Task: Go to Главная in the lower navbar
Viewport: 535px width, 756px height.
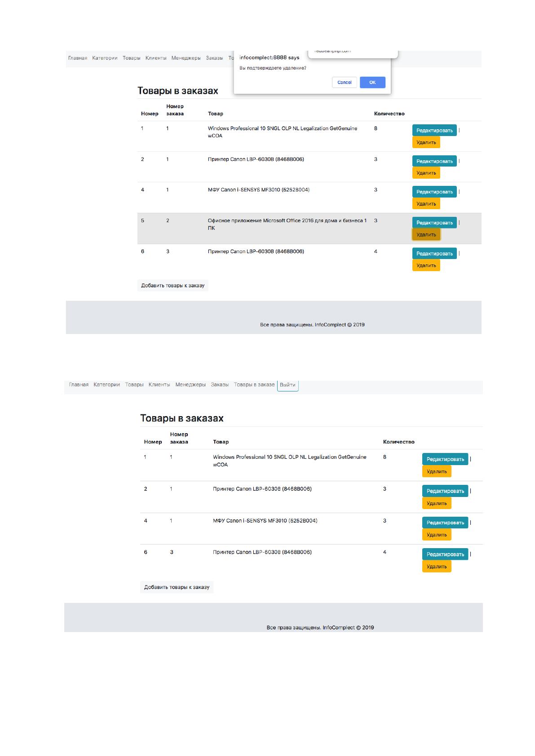Action: coord(79,385)
